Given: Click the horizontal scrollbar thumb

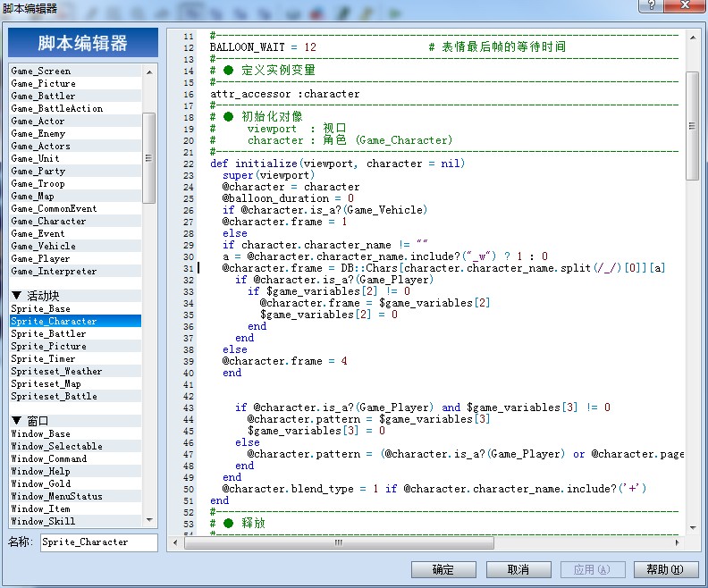Looking at the screenshot, I should pyautogui.click(x=339, y=543).
